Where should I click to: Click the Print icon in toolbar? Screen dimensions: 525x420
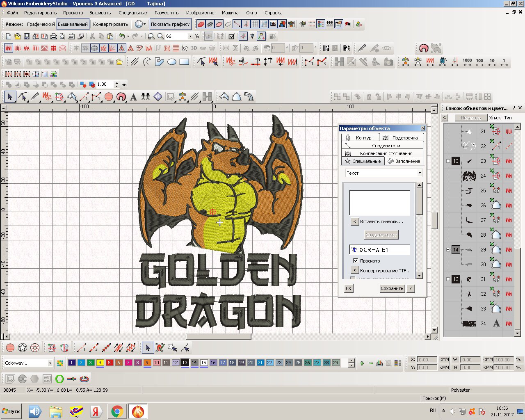(54, 37)
